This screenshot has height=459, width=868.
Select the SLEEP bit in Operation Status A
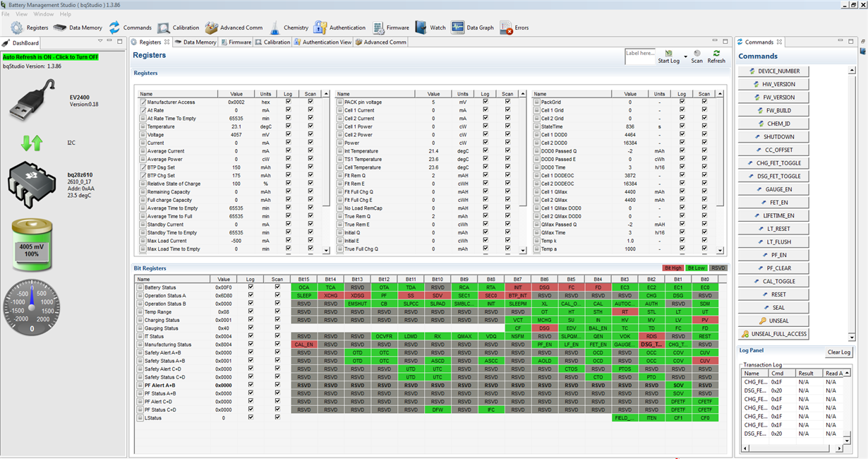click(x=303, y=296)
